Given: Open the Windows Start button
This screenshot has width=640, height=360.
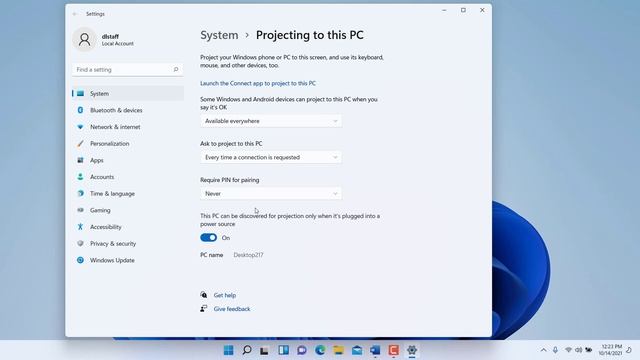Looking at the screenshot, I should (229, 350).
